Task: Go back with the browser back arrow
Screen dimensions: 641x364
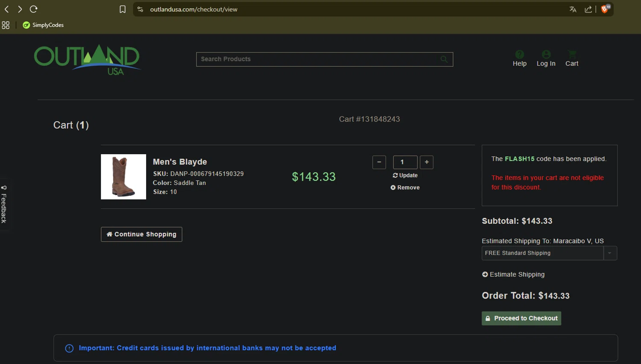Action: 7,9
